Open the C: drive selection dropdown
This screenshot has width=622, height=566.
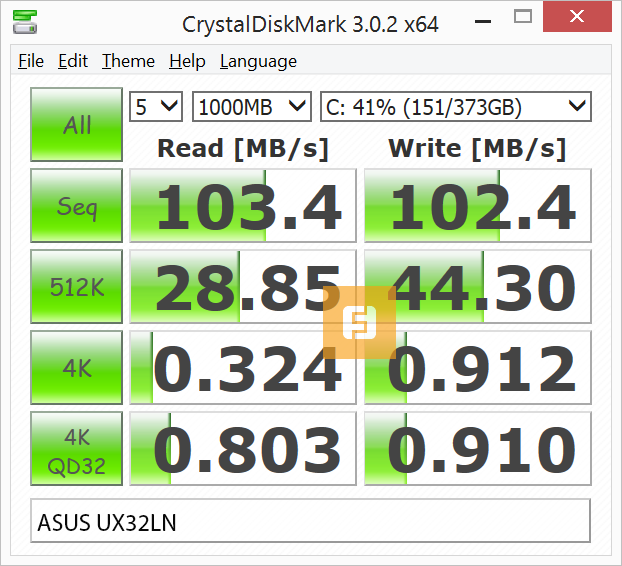click(455, 106)
